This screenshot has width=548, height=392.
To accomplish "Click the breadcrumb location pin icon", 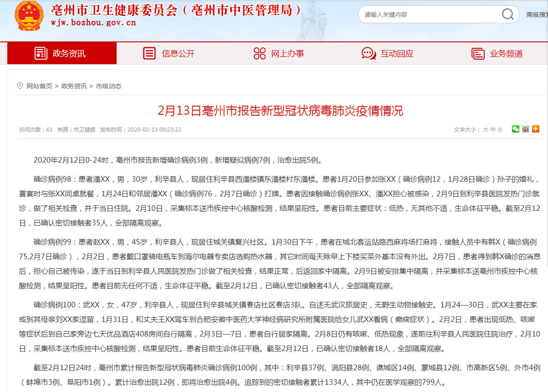I will point(20,86).
